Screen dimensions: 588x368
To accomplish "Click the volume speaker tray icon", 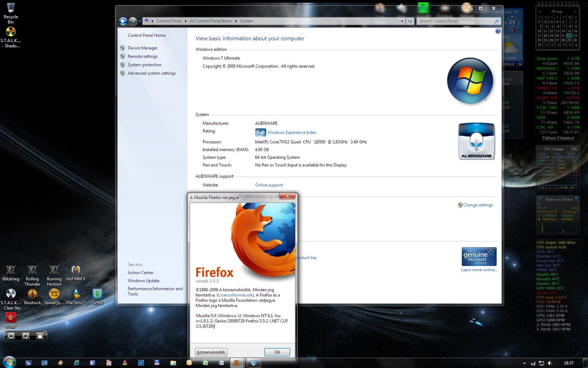I will (550, 363).
